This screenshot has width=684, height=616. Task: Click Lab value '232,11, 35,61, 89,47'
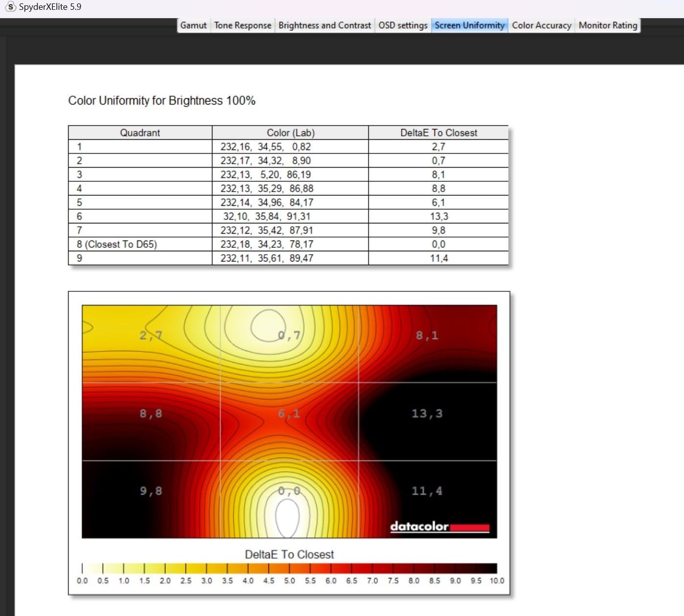[267, 258]
